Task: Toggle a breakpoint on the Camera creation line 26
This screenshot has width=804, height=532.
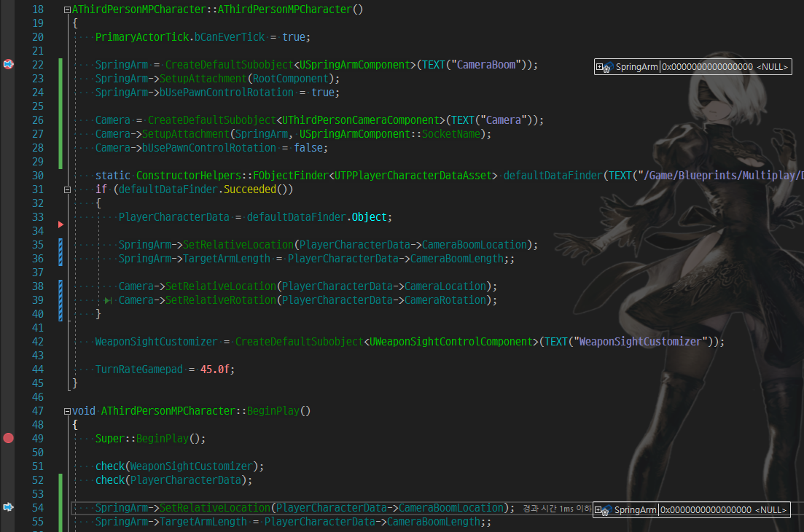Action: coord(8,120)
